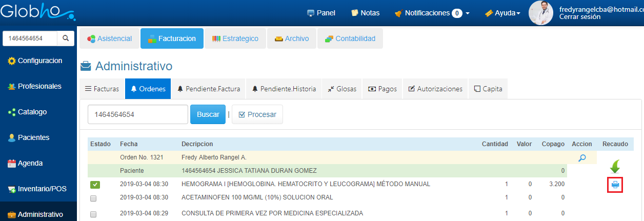Open the Notas panel
Image resolution: width=644 pixels, height=221 pixels.
365,13
